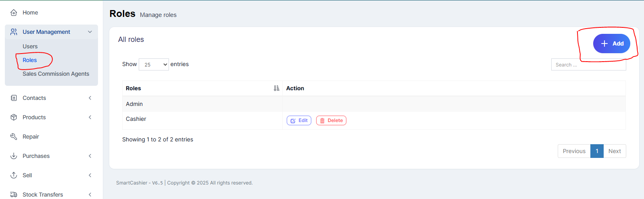
Task: Click the Sell upload arrow icon
Action: click(x=14, y=175)
